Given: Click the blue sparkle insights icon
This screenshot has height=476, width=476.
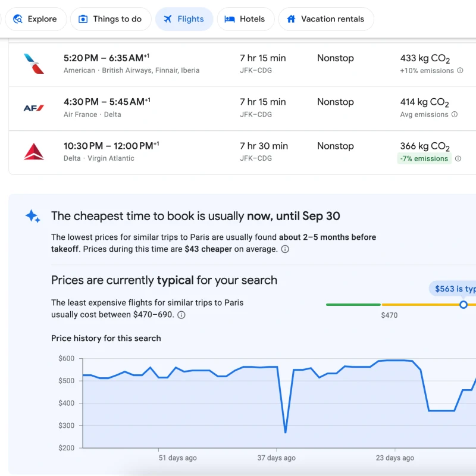Looking at the screenshot, I should click(33, 217).
